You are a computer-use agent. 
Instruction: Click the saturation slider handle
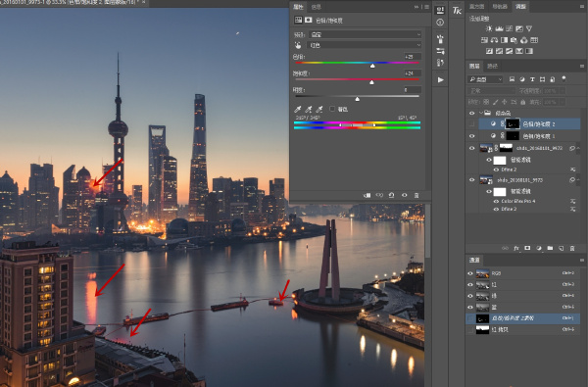coord(371,82)
